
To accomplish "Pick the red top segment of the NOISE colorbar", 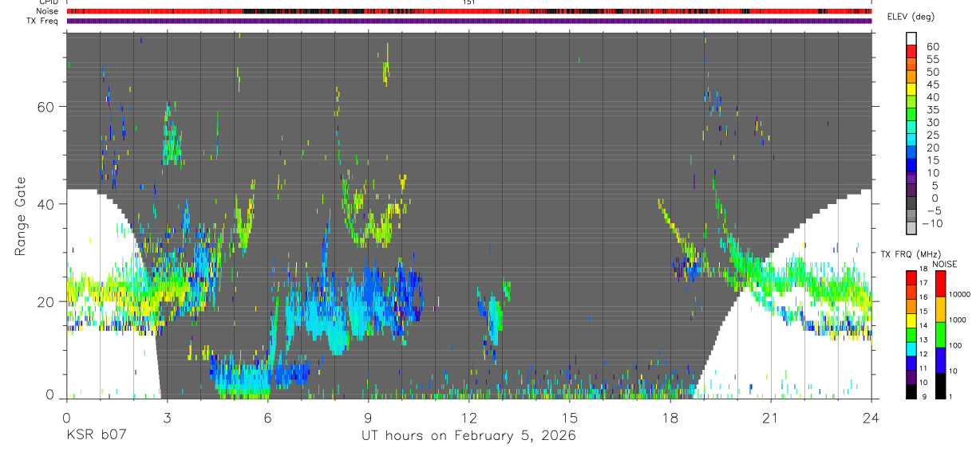I will [x=939, y=283].
